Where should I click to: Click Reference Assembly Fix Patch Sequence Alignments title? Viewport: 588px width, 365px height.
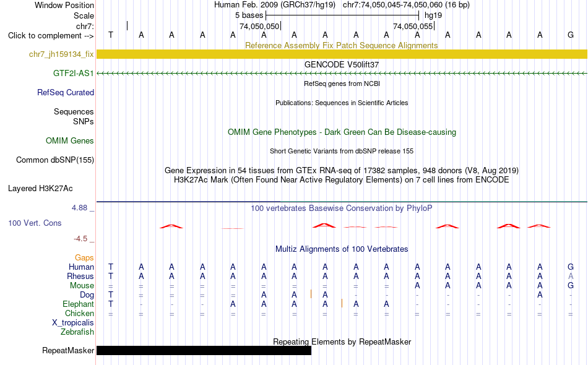coord(342,45)
